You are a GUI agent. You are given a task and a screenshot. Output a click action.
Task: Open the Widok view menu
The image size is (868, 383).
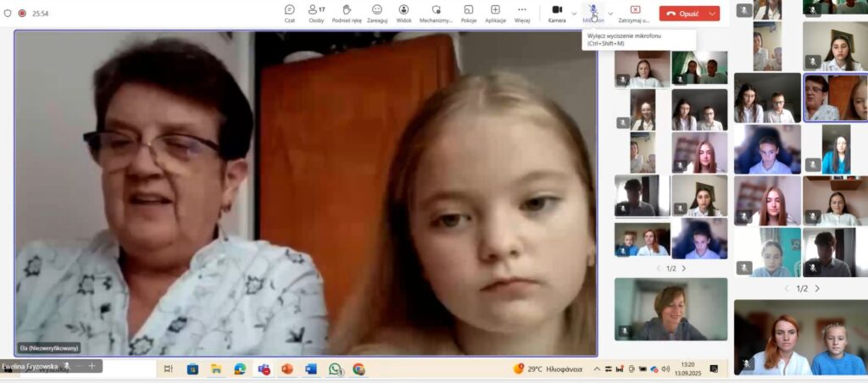[404, 13]
